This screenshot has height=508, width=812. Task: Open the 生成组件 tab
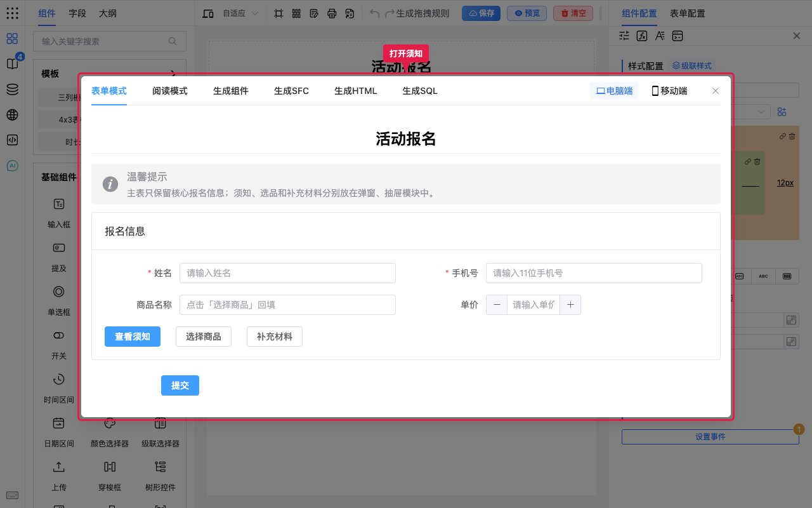pyautogui.click(x=231, y=91)
